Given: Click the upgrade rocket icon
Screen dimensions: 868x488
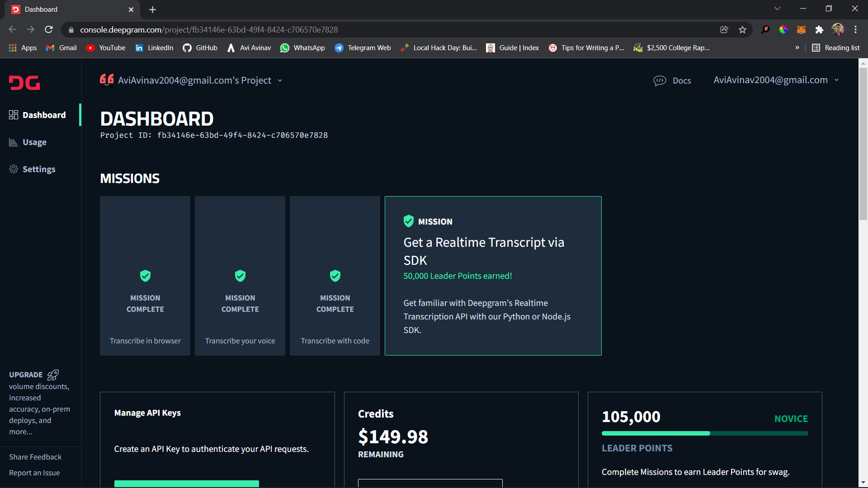Looking at the screenshot, I should (53, 375).
